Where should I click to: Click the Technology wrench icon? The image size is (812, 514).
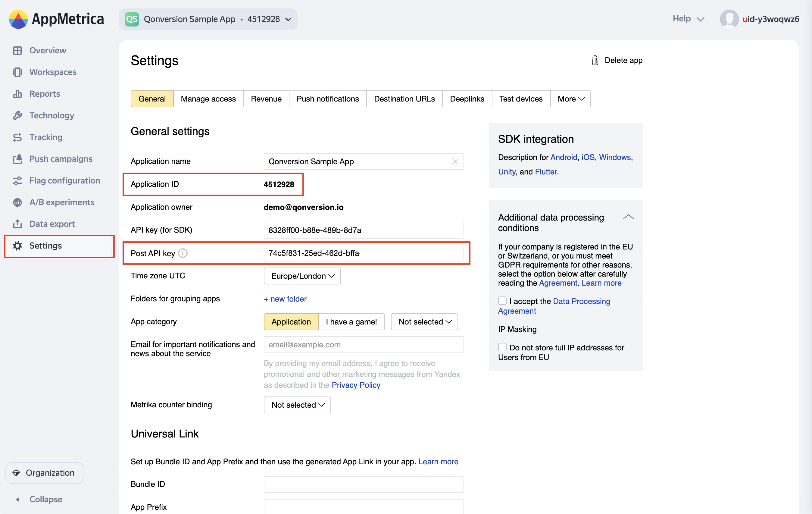pyautogui.click(x=17, y=115)
